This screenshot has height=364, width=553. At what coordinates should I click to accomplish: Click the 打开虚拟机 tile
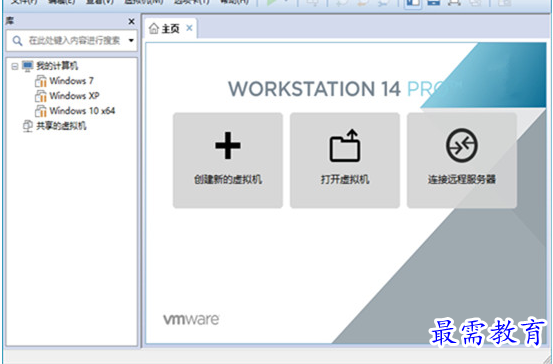point(345,160)
